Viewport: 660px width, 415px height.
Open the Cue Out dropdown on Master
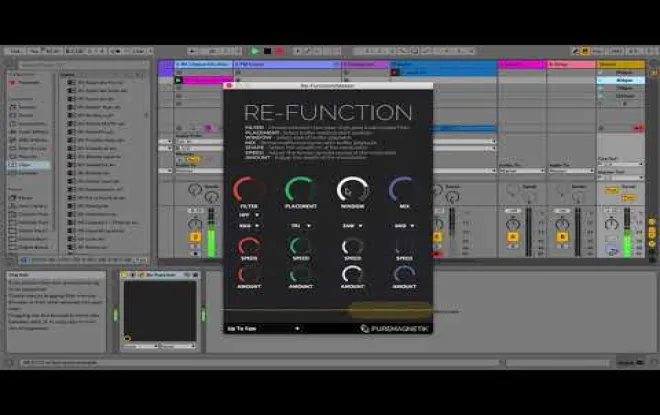(620, 164)
